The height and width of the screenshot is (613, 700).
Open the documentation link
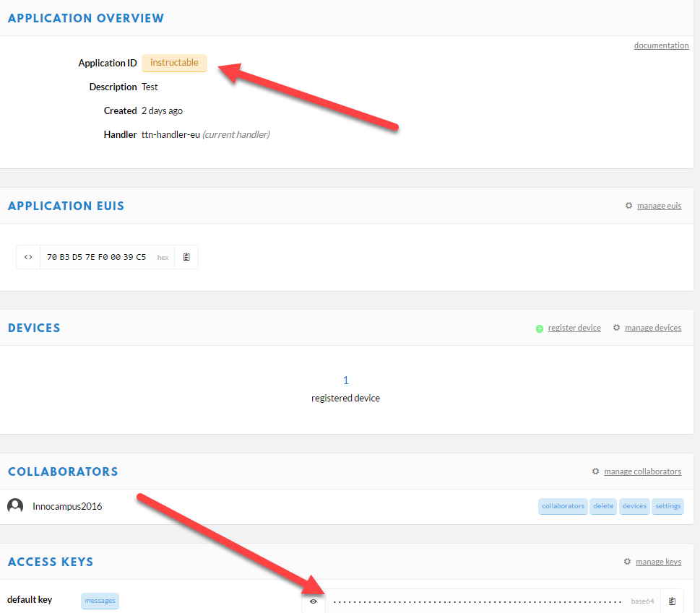coord(661,45)
